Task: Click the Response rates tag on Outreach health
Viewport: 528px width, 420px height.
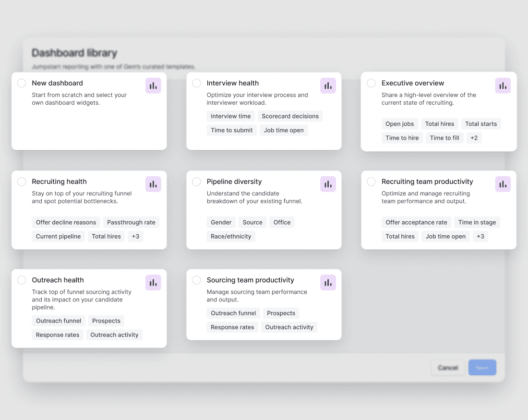Action: point(57,335)
